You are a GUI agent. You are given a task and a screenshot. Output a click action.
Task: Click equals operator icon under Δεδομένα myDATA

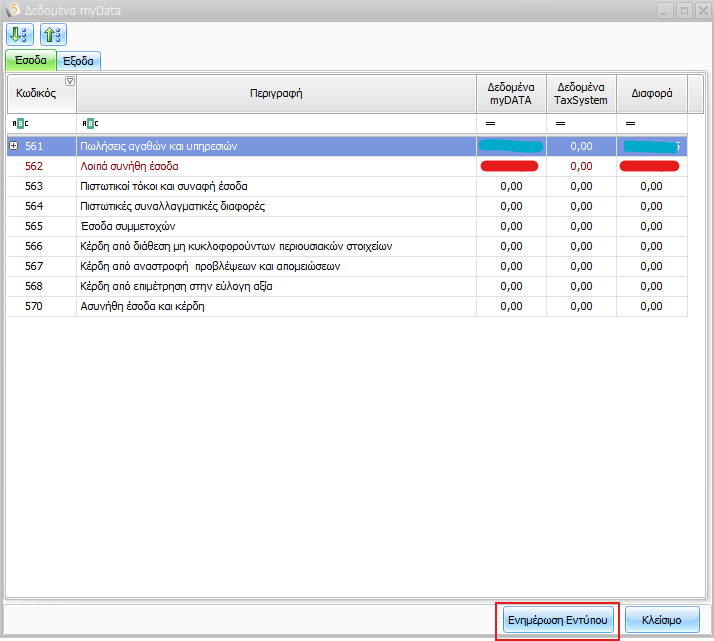[x=491, y=123]
